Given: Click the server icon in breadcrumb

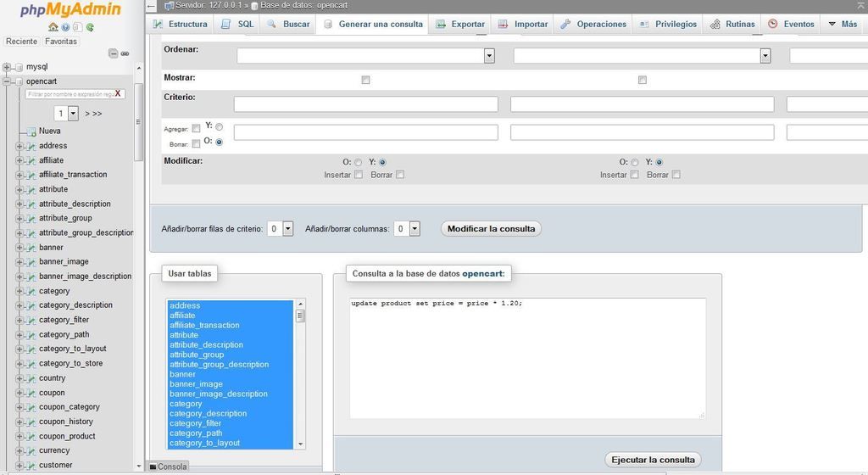Looking at the screenshot, I should pyautogui.click(x=169, y=6).
